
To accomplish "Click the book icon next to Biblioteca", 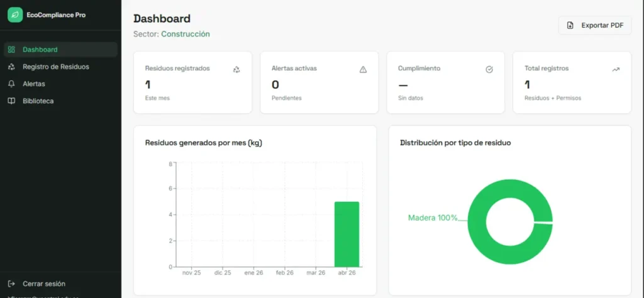I will 11,101.
